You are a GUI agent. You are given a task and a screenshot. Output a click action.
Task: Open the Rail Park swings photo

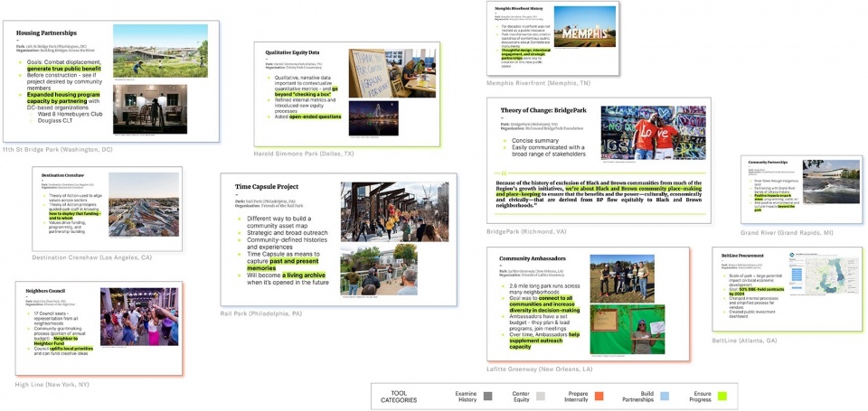coord(394,212)
